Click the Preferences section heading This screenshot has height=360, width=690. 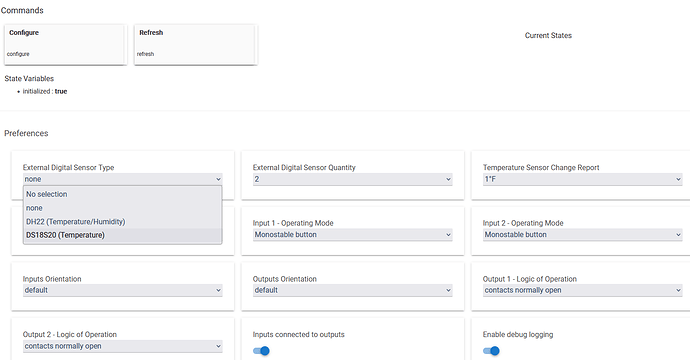[26, 133]
